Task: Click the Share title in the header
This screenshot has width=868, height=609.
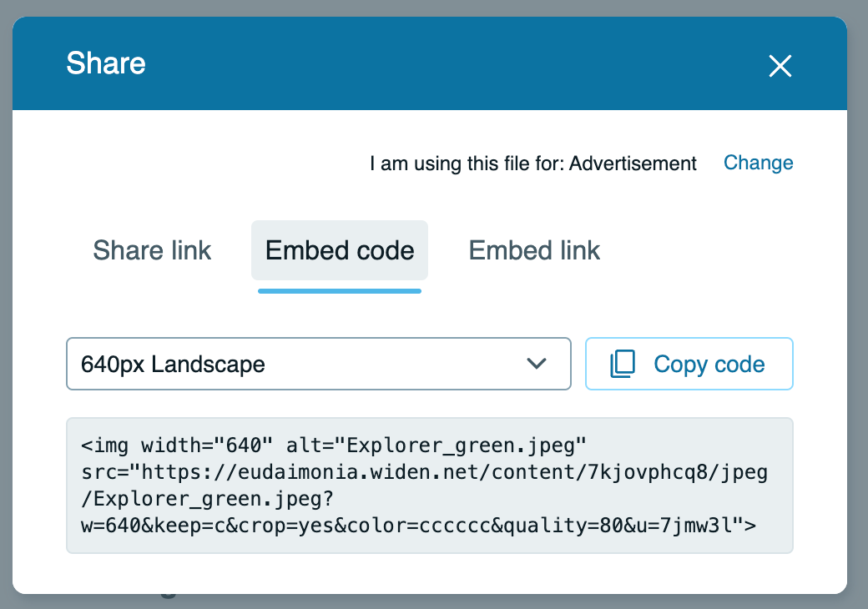Action: [x=106, y=63]
